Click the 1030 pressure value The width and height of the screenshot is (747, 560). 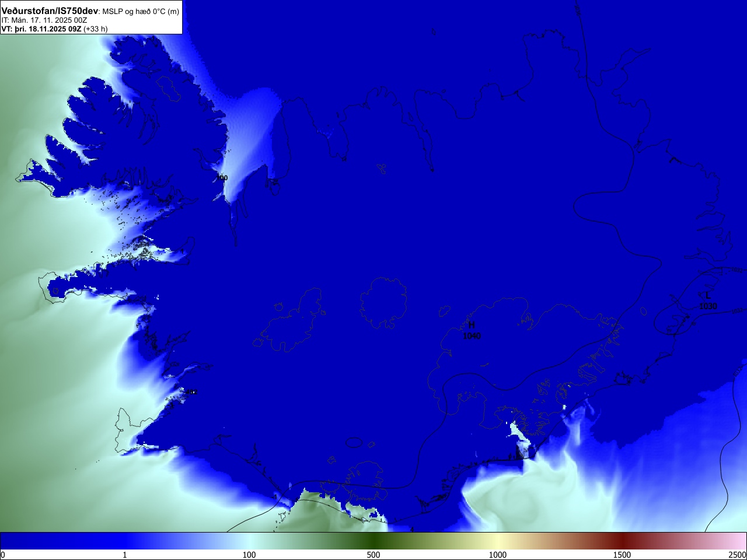[708, 306]
